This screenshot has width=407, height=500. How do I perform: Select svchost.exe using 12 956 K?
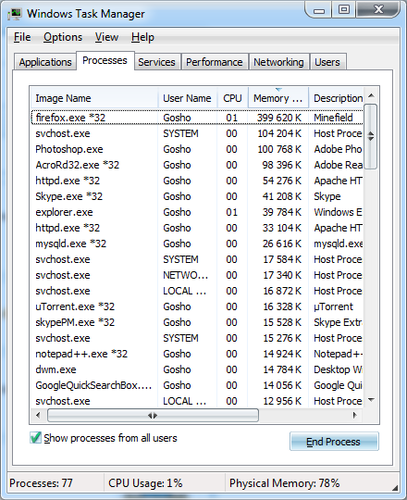[x=197, y=401]
